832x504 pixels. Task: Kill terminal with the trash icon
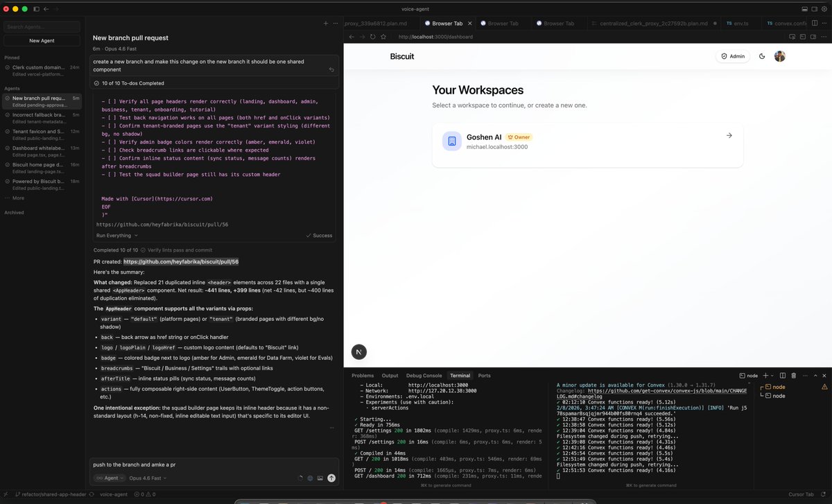(x=792, y=375)
